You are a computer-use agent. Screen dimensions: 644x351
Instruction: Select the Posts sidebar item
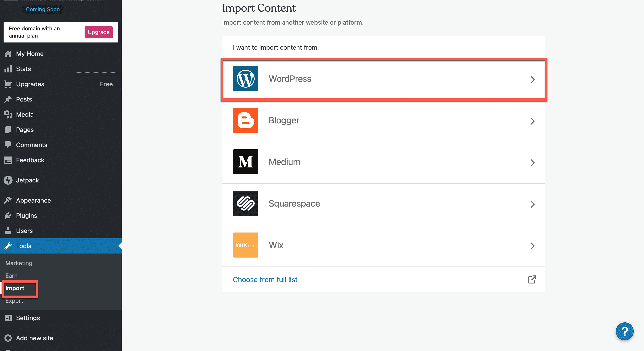click(x=24, y=99)
